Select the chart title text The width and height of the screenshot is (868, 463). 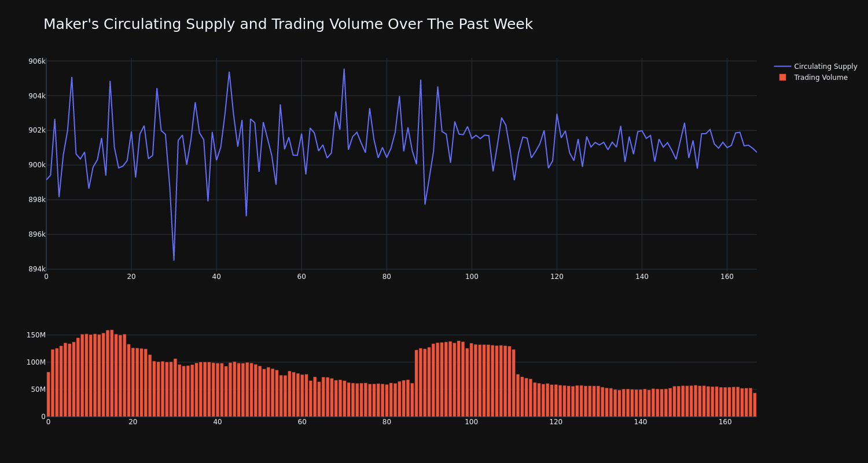pos(288,24)
